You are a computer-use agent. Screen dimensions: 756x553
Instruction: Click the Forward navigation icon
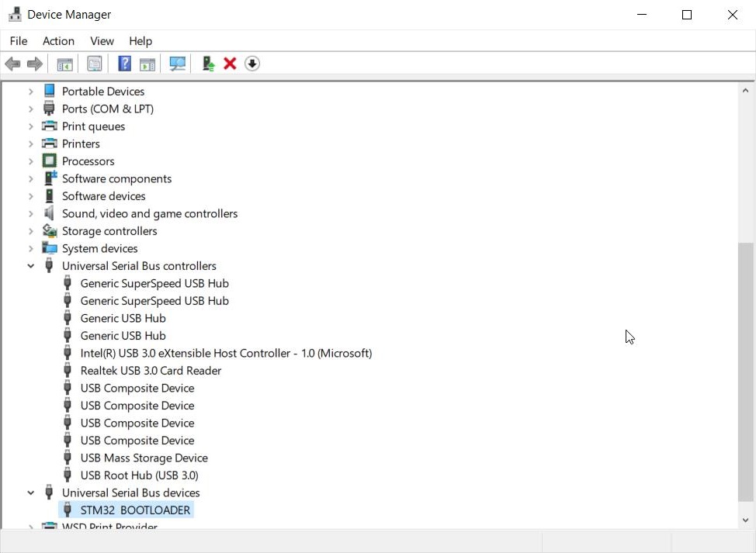pyautogui.click(x=35, y=64)
